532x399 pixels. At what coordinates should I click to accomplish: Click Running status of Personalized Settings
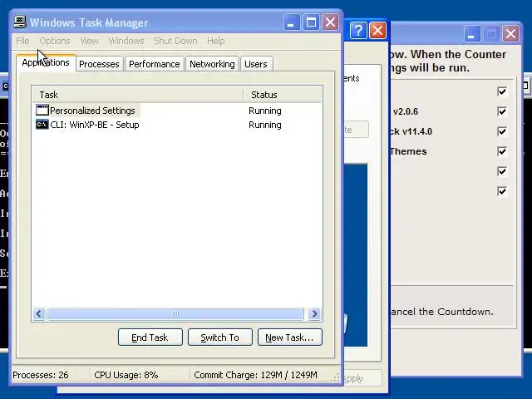[x=265, y=111]
